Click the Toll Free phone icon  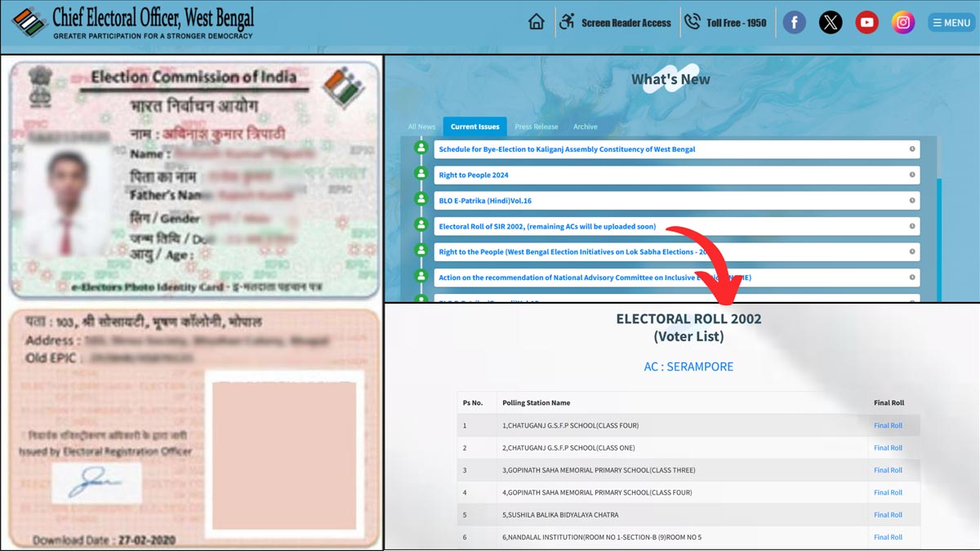click(x=692, y=22)
